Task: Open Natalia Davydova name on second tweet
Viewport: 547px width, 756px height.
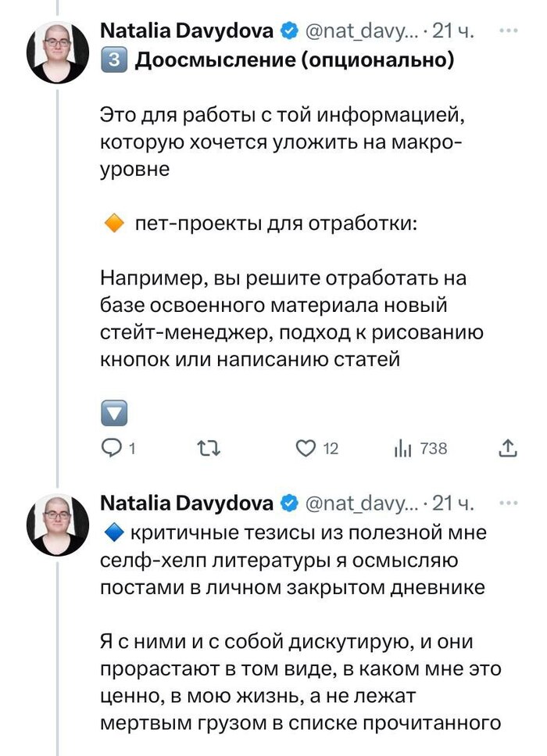Action: [187, 502]
